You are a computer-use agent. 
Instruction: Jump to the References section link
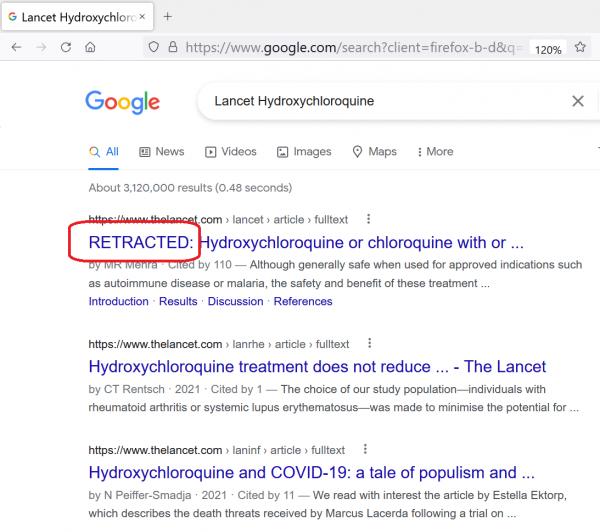coord(303,302)
